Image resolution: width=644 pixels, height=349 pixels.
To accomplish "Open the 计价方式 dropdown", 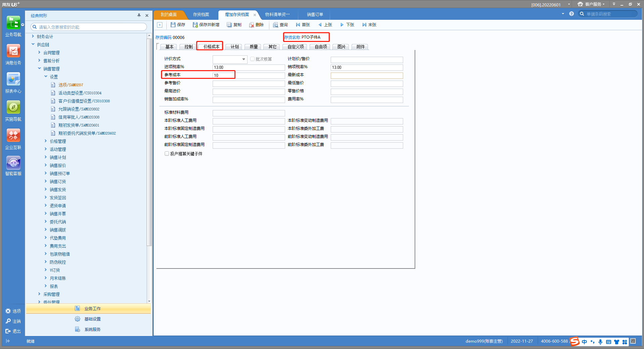I will [244, 59].
